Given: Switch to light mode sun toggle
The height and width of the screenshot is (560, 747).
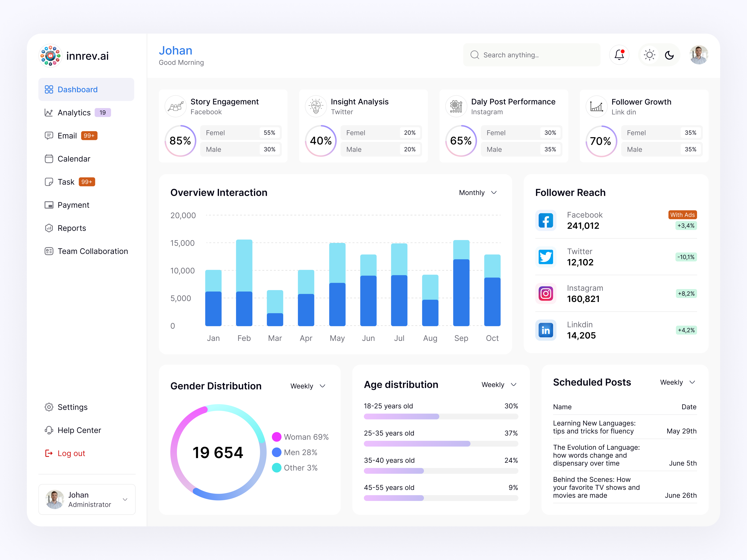Looking at the screenshot, I should (x=649, y=55).
